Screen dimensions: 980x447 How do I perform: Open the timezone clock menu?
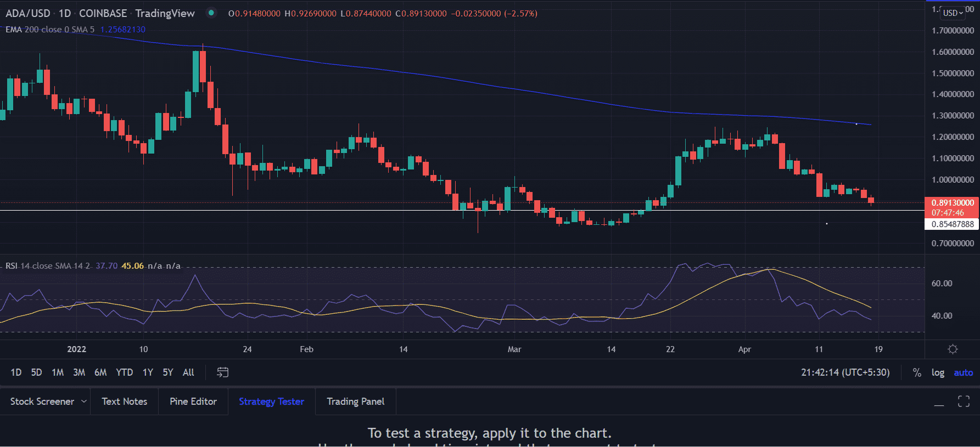pos(845,372)
